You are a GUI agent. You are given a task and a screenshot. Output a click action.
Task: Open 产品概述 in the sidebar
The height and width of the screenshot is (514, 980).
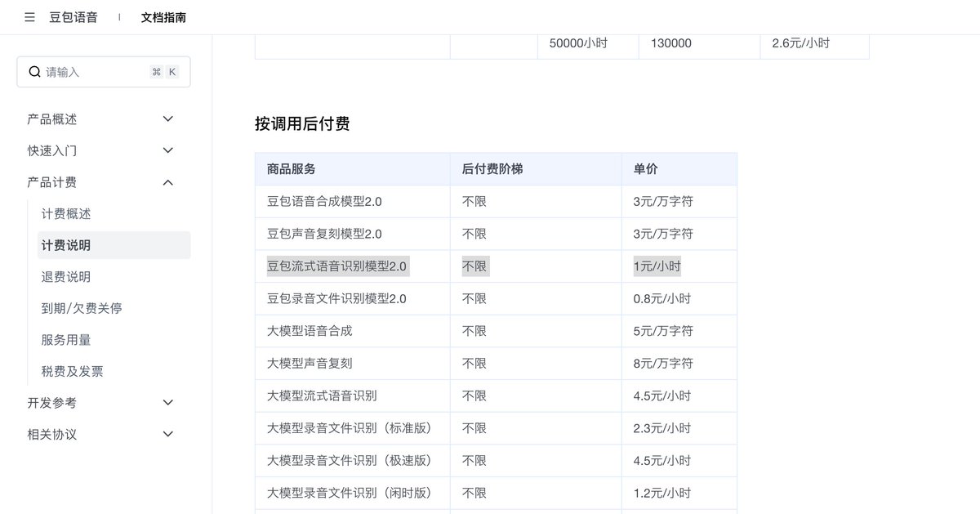tap(52, 119)
